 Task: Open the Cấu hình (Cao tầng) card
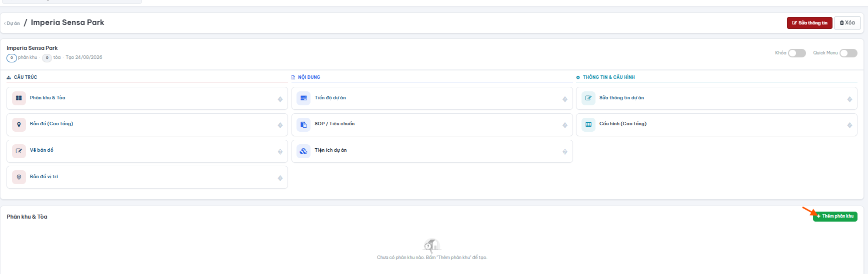(716, 125)
